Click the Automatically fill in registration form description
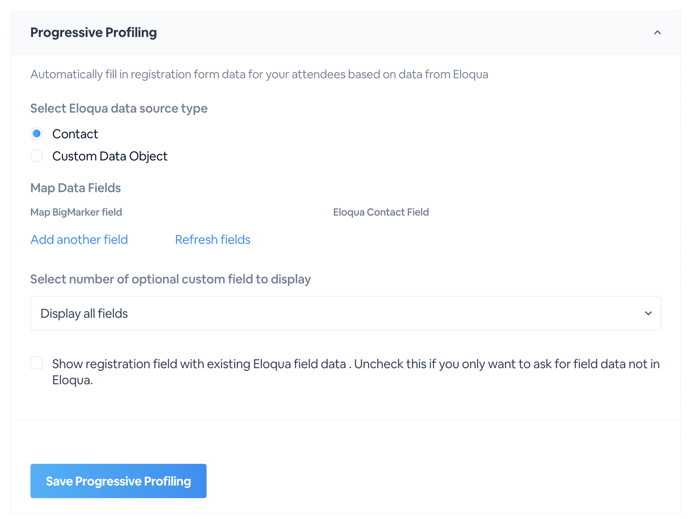Screen dimensions: 688x519 [259, 74]
